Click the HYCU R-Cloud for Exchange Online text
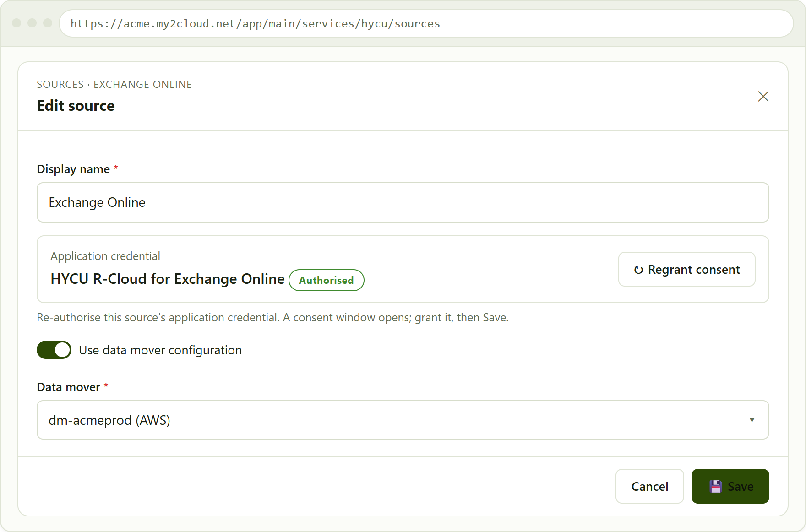 point(168,279)
